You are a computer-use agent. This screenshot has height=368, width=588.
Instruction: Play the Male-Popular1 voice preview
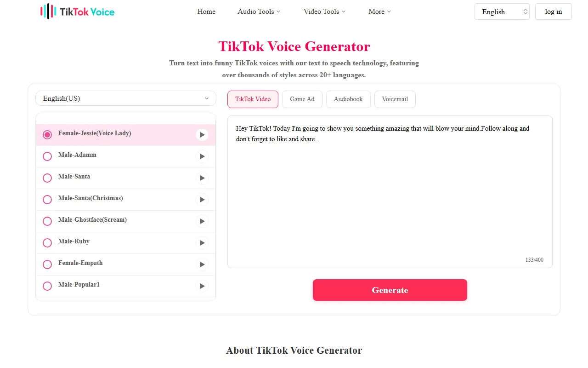click(202, 286)
